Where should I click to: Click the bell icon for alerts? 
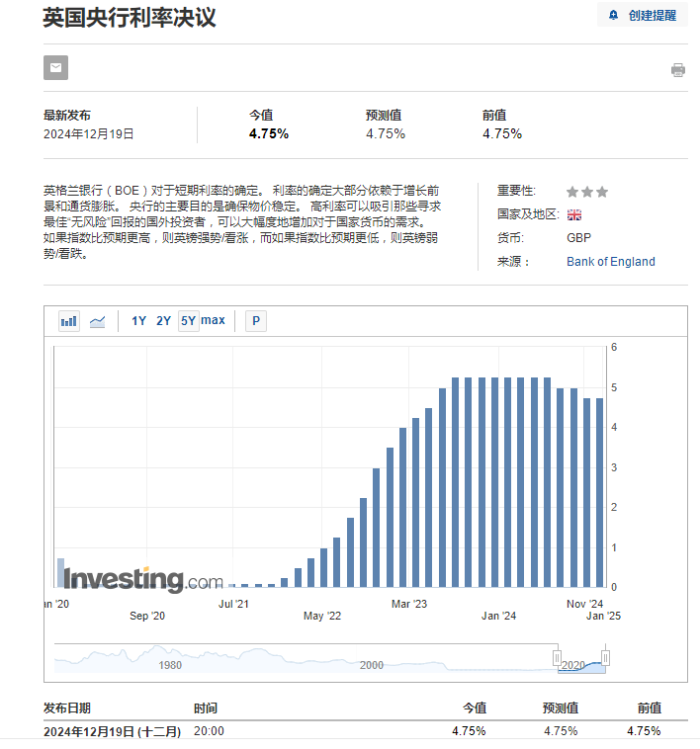tap(614, 16)
